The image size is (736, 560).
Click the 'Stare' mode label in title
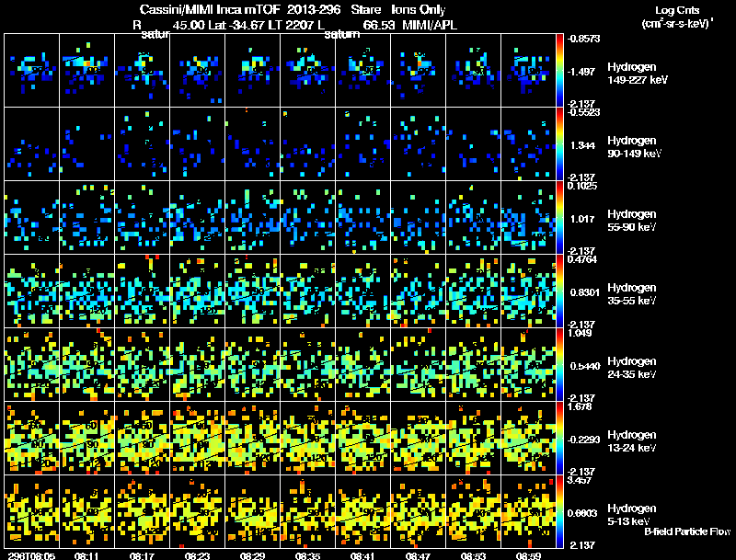pos(365,10)
